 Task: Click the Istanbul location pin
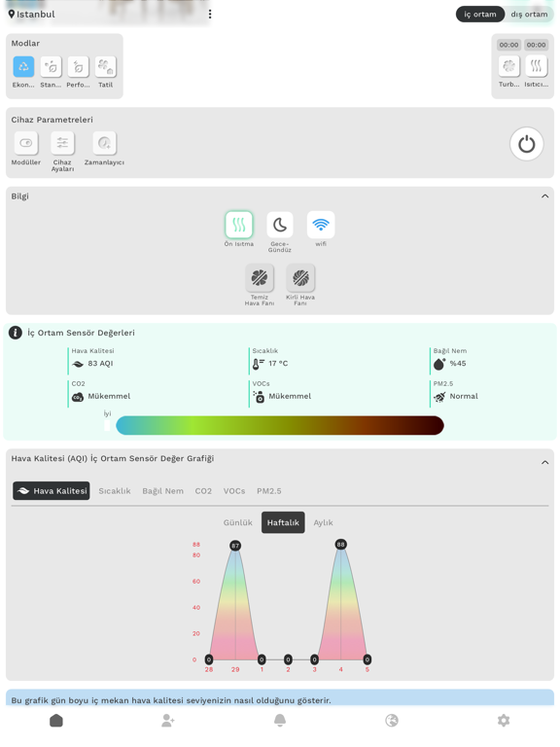coord(12,15)
